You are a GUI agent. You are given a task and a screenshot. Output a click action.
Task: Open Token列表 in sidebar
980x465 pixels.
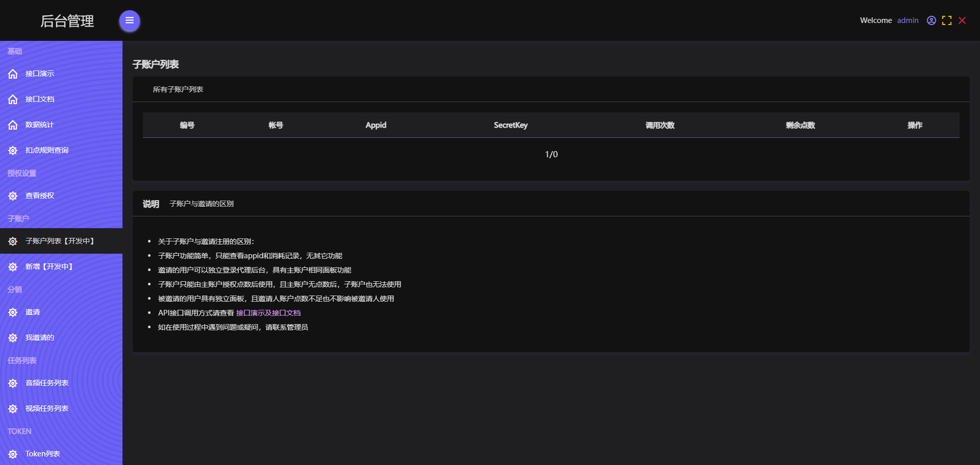(43, 454)
